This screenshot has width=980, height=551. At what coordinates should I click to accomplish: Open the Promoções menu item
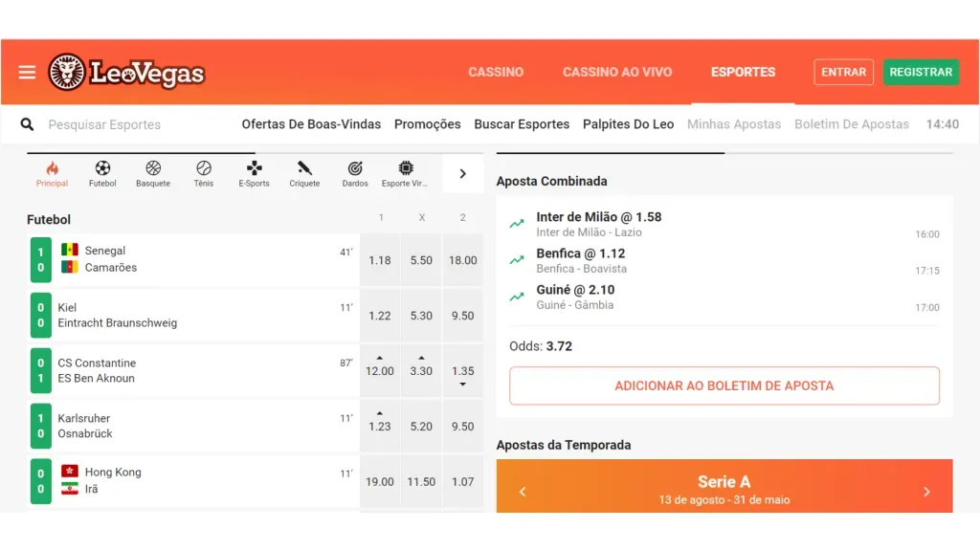(x=427, y=124)
